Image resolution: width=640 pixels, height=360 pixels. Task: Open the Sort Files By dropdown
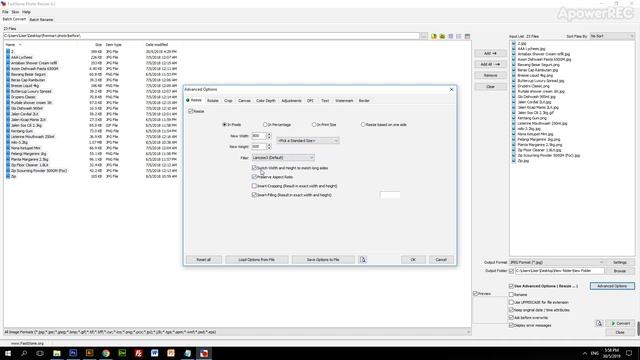[x=612, y=36]
